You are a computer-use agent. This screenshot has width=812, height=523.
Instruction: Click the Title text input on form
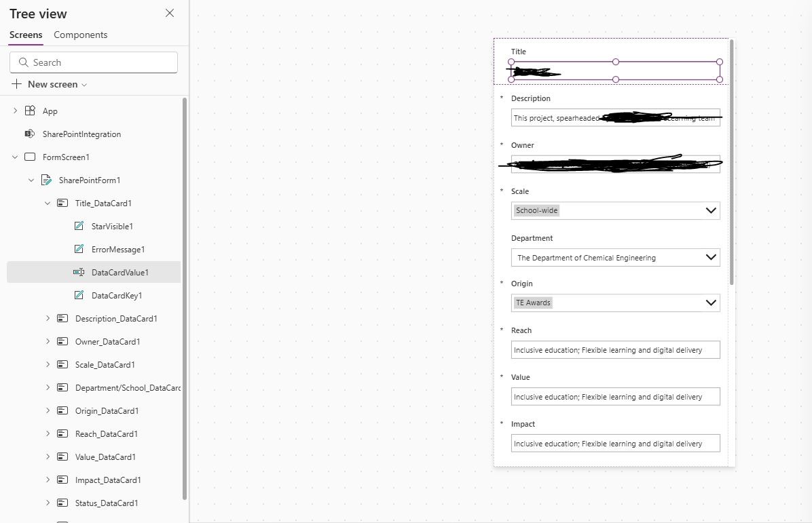pyautogui.click(x=615, y=71)
